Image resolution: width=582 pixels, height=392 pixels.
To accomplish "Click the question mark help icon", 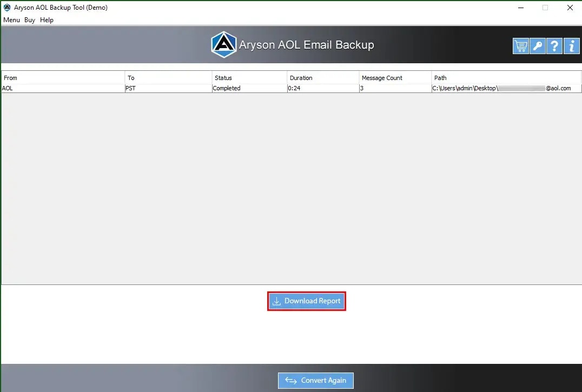I will [554, 46].
